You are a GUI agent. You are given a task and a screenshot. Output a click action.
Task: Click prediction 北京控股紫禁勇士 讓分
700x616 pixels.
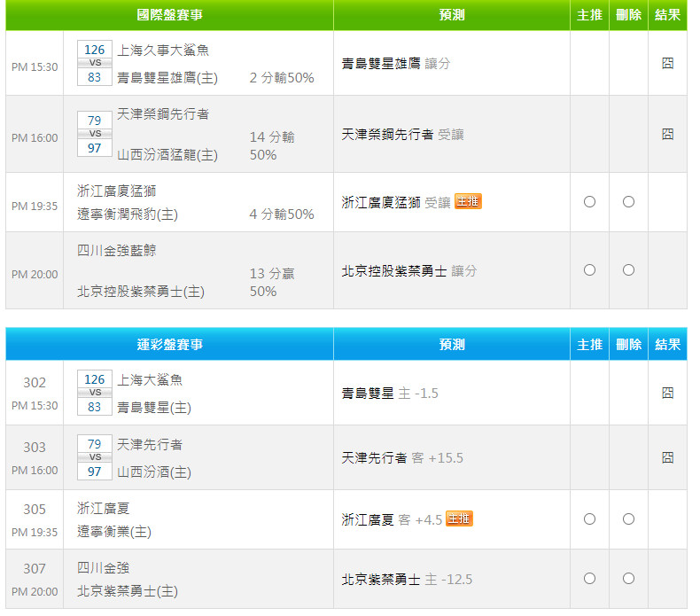[409, 270]
